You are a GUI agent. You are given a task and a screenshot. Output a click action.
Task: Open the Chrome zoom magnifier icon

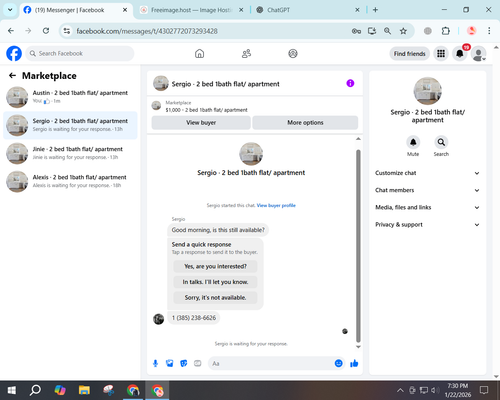pos(387,31)
